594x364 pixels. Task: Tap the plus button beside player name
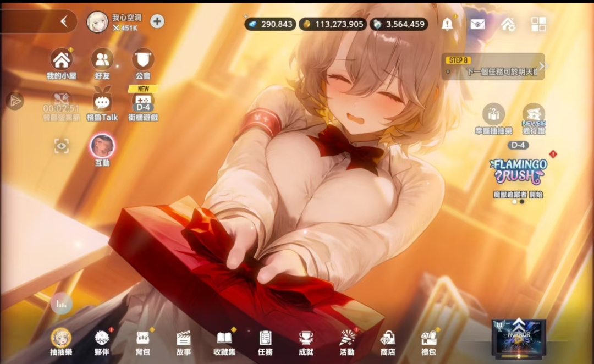157,21
